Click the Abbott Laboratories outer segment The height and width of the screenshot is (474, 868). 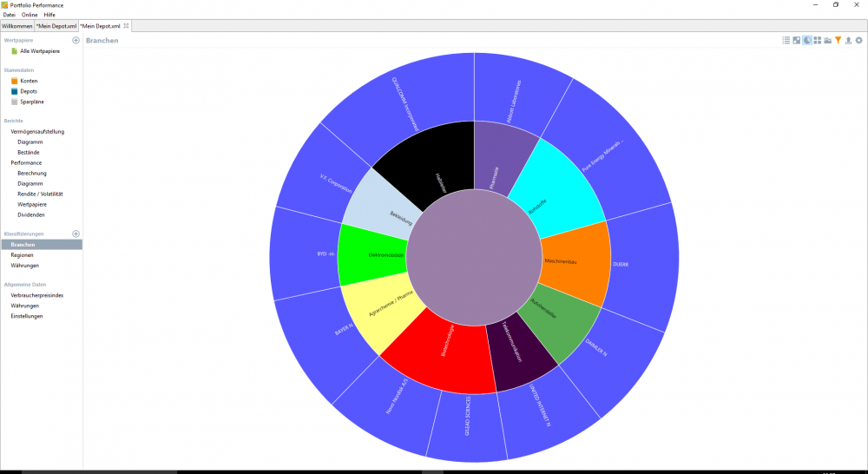(517, 91)
